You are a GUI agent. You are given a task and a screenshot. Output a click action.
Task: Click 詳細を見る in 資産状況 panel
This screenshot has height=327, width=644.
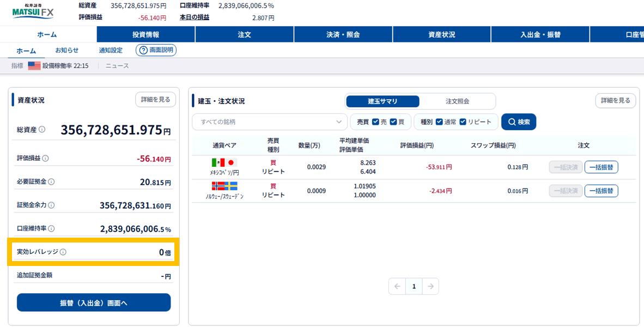[156, 99]
